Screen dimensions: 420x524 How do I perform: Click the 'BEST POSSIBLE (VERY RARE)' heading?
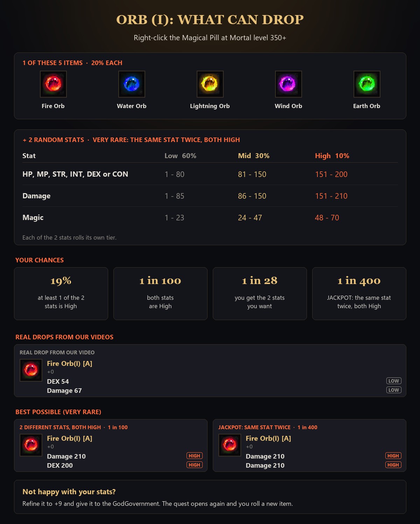coord(58,412)
